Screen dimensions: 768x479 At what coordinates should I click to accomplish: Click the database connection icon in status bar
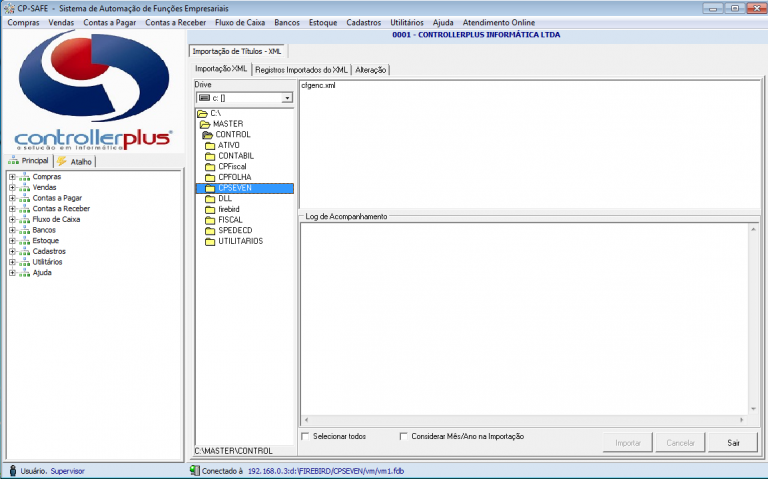[x=195, y=471]
